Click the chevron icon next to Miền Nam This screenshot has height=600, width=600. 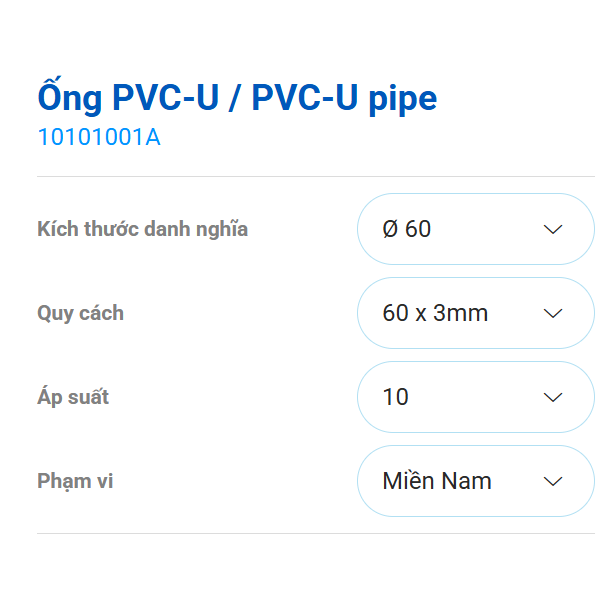coord(553,481)
